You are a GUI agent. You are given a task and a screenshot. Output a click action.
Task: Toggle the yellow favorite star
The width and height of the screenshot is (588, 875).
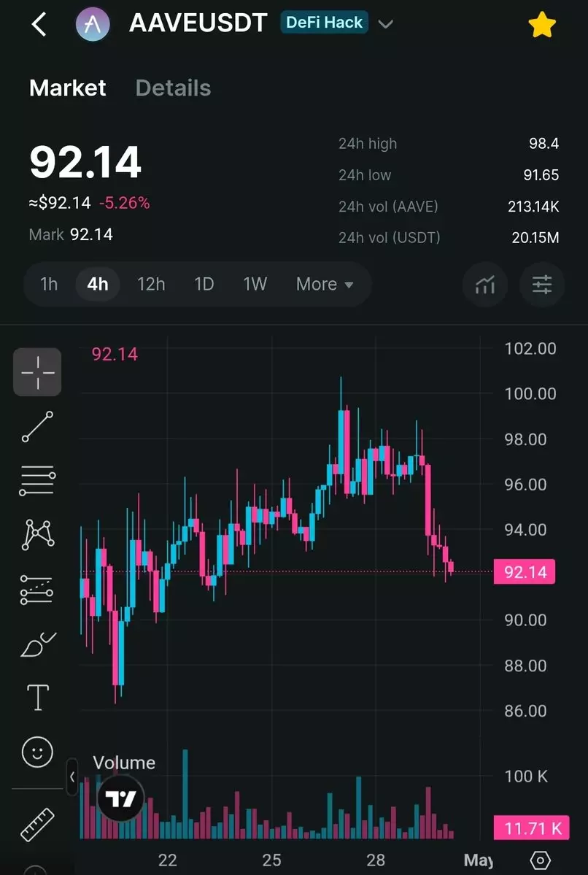coord(542,25)
